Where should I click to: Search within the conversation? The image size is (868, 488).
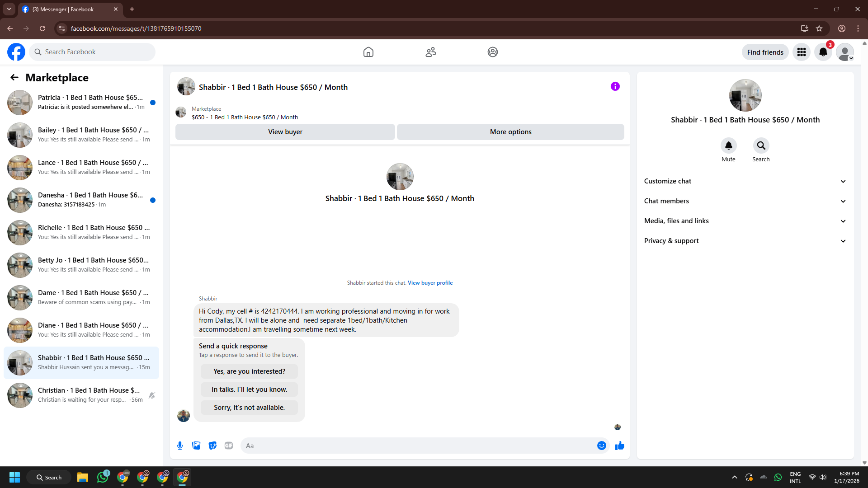(x=761, y=145)
